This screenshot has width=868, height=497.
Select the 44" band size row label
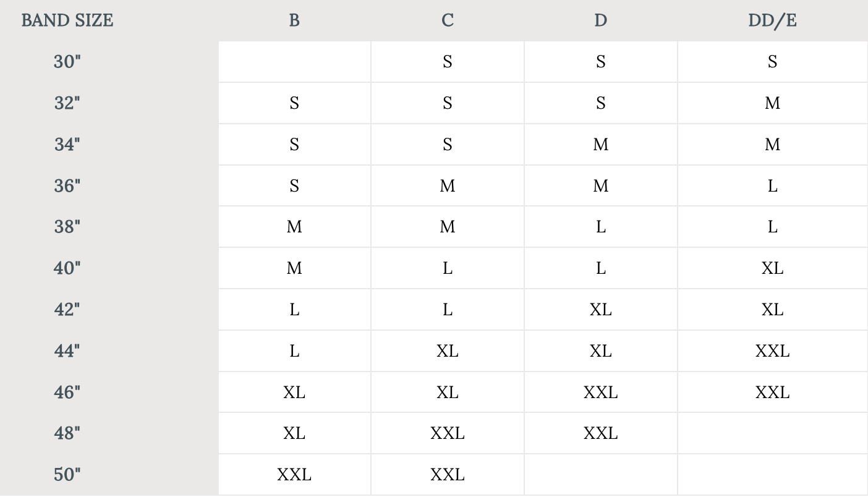click(67, 351)
